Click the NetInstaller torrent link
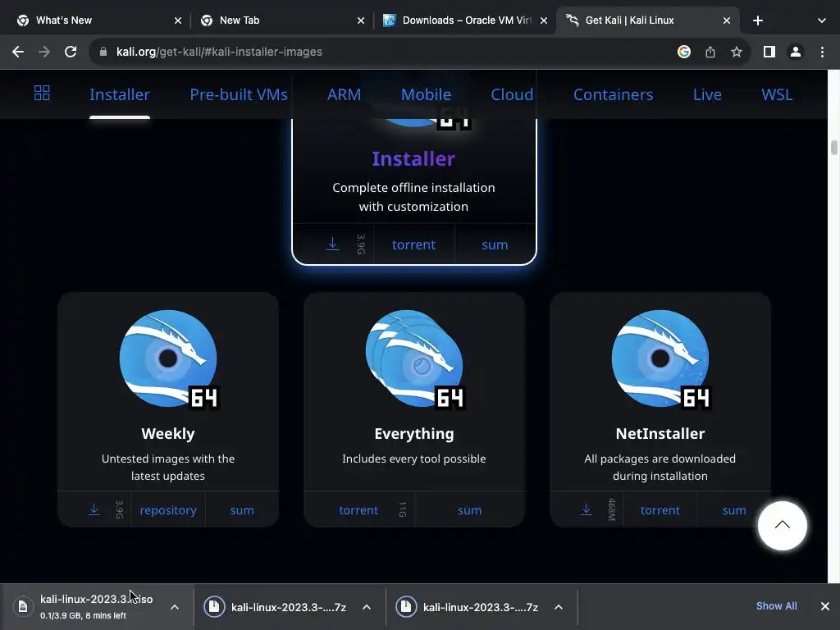 [x=660, y=510]
